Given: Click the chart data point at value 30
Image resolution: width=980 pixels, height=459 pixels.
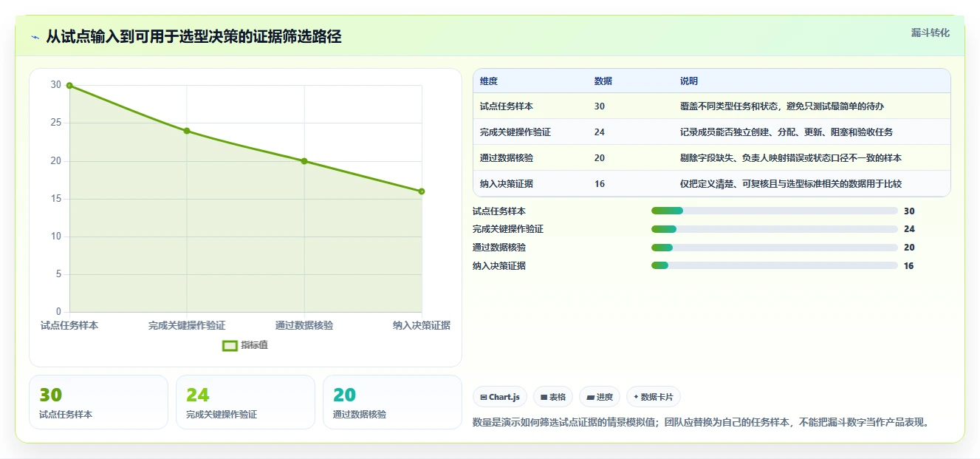Looking at the screenshot, I should (x=69, y=86).
